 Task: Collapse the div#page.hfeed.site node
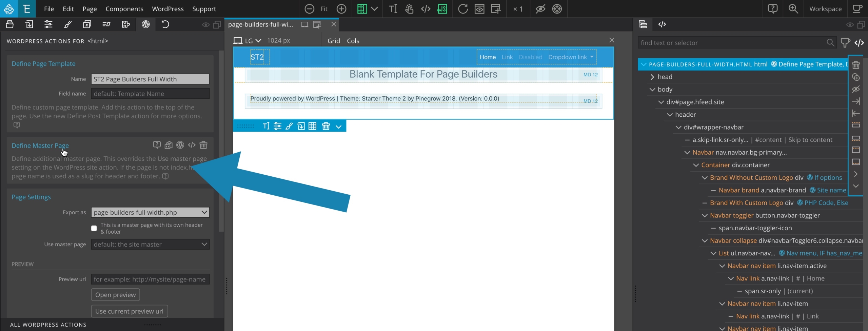pyautogui.click(x=661, y=102)
